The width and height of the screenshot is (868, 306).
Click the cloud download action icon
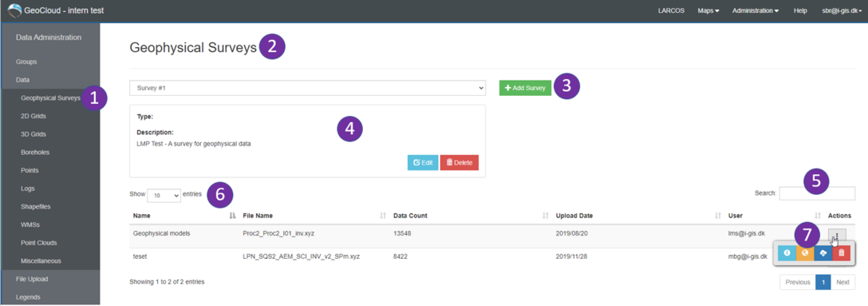[x=823, y=253]
